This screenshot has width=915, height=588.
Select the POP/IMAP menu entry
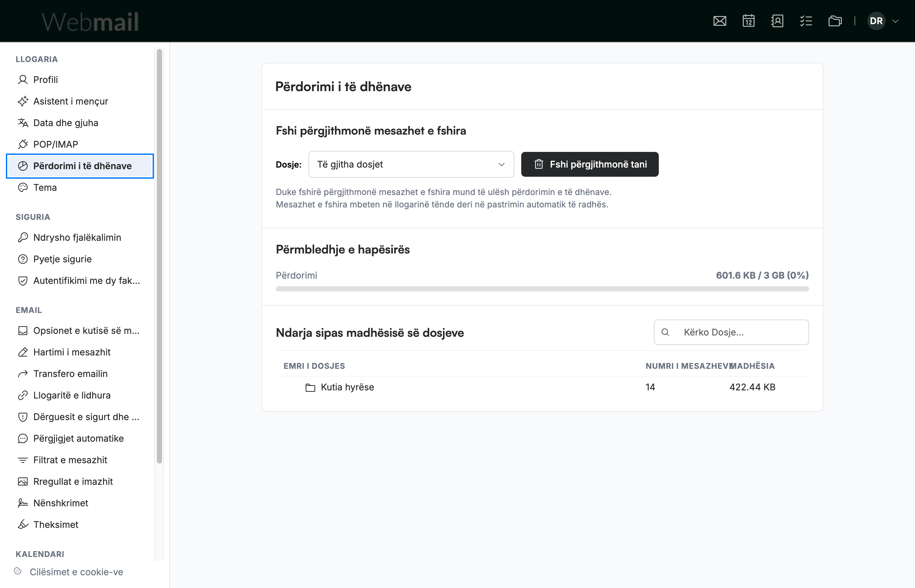coord(80,144)
